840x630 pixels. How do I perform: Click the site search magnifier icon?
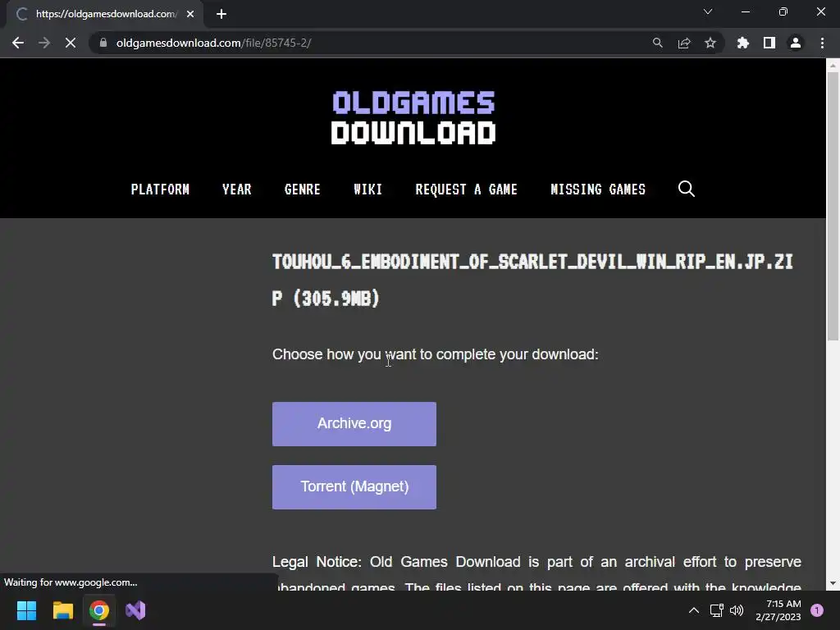click(687, 189)
